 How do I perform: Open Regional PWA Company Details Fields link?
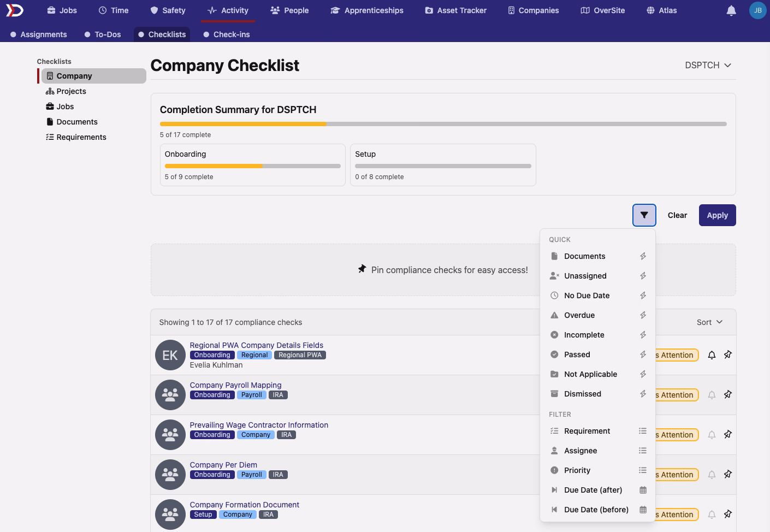pos(257,345)
